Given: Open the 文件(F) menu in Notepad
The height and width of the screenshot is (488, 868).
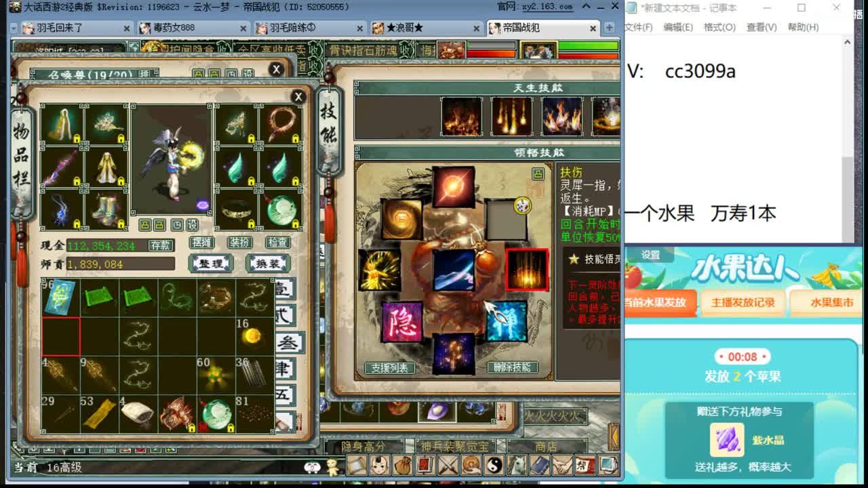Looking at the screenshot, I should point(639,27).
